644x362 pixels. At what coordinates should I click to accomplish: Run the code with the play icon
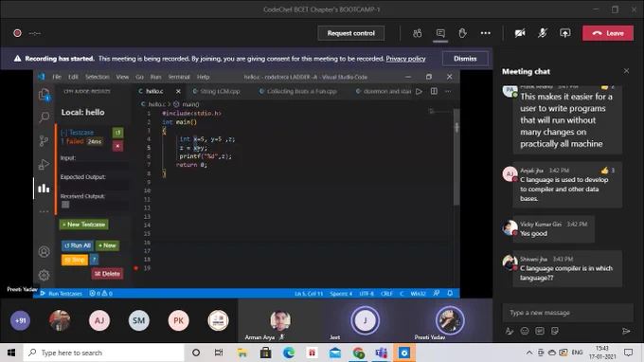click(419, 91)
